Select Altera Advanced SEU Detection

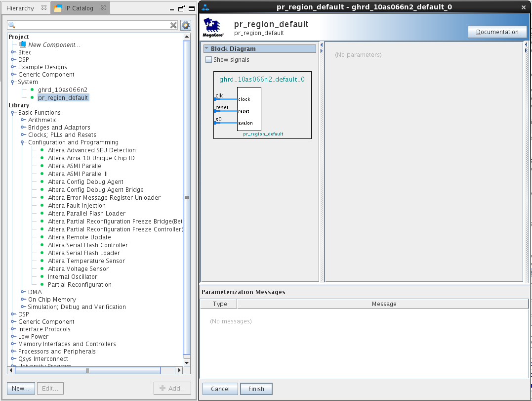tap(91, 150)
